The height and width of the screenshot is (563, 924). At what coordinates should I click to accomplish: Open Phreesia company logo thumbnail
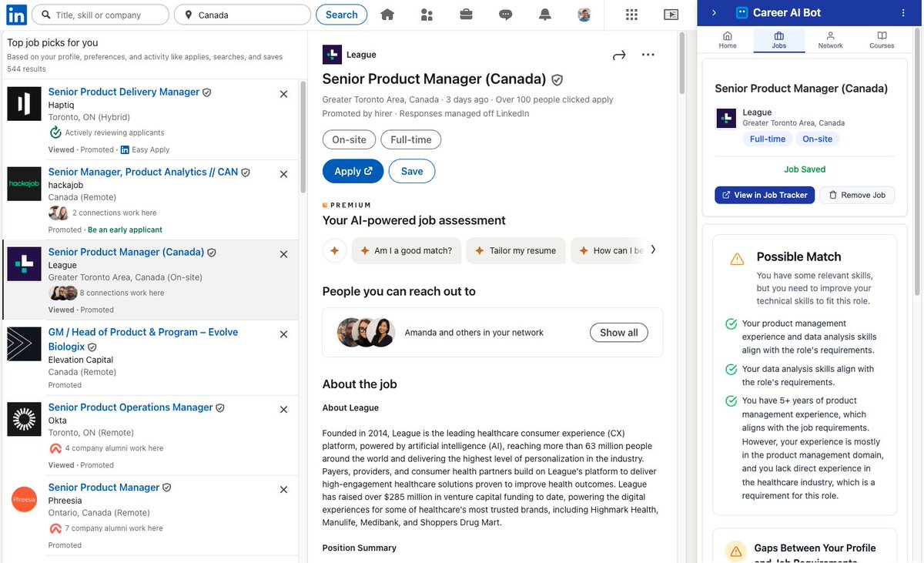[x=24, y=499]
